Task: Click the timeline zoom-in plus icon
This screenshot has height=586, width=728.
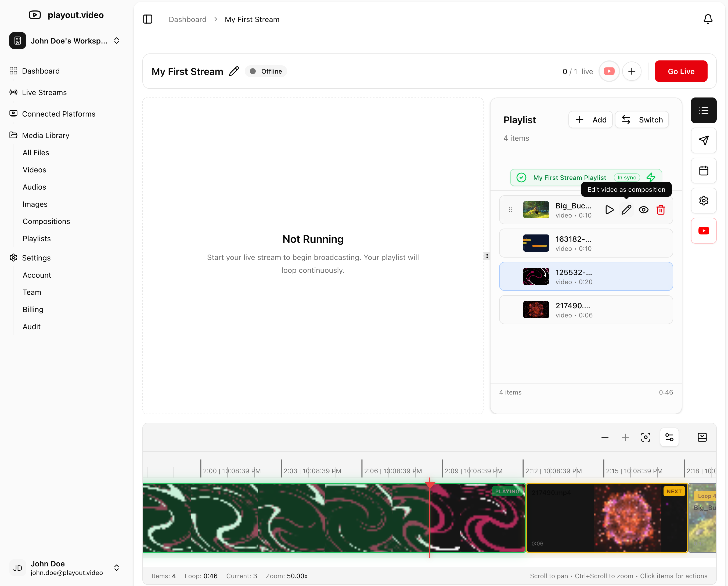Action: (x=625, y=437)
